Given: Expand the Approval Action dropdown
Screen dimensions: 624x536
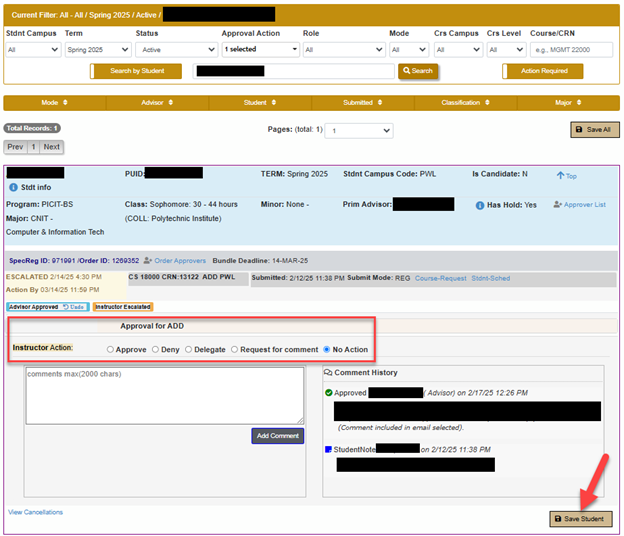Looking at the screenshot, I should coord(260,49).
